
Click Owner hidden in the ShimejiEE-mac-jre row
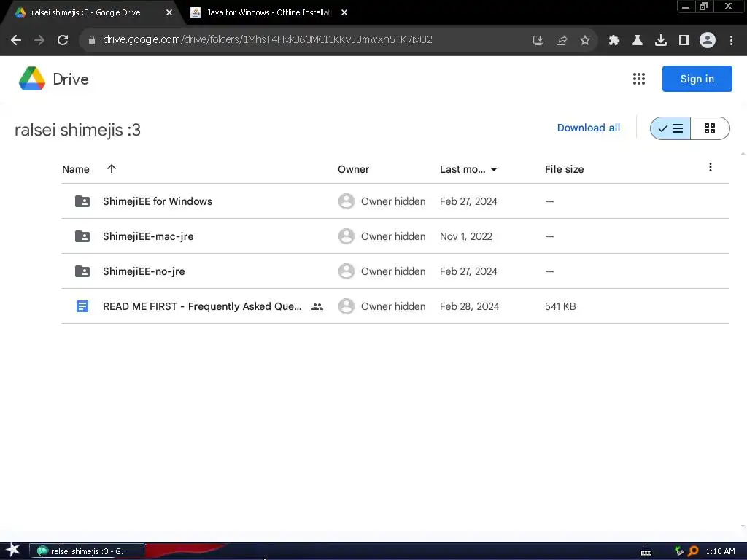[x=393, y=236]
